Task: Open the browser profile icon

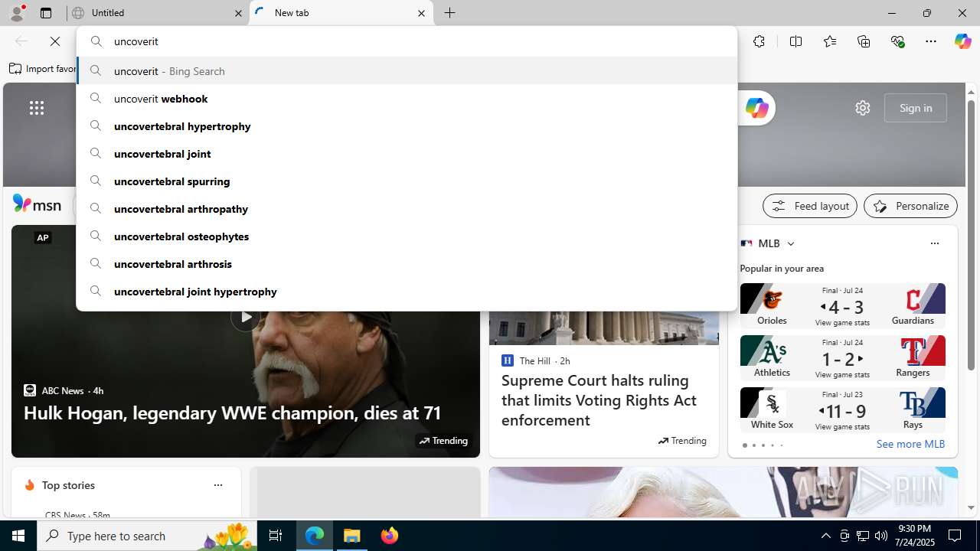Action: pyautogui.click(x=17, y=13)
